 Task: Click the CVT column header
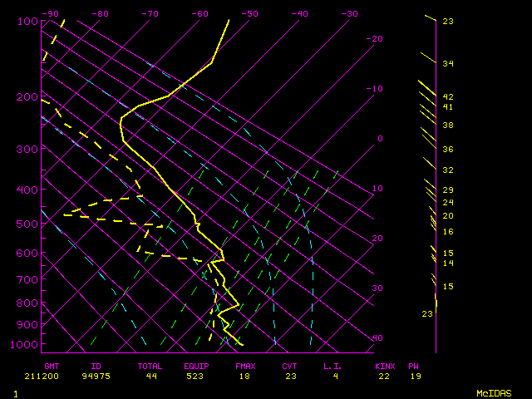point(289,366)
